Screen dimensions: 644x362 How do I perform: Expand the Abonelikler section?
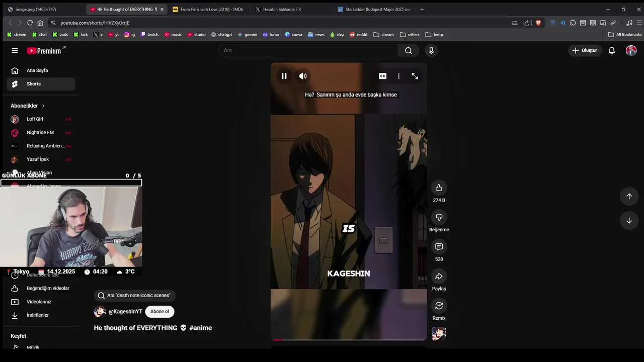[x=28, y=106]
